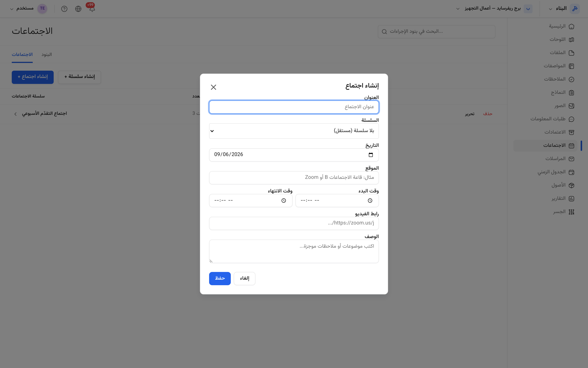588x368 pixels.
Task: Click the clock icon in start time field
Action: click(x=370, y=201)
